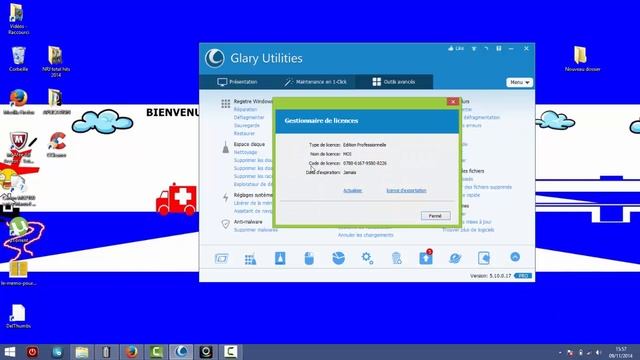Click the Annuler les changements link
640x360 pixels.
(x=366, y=235)
